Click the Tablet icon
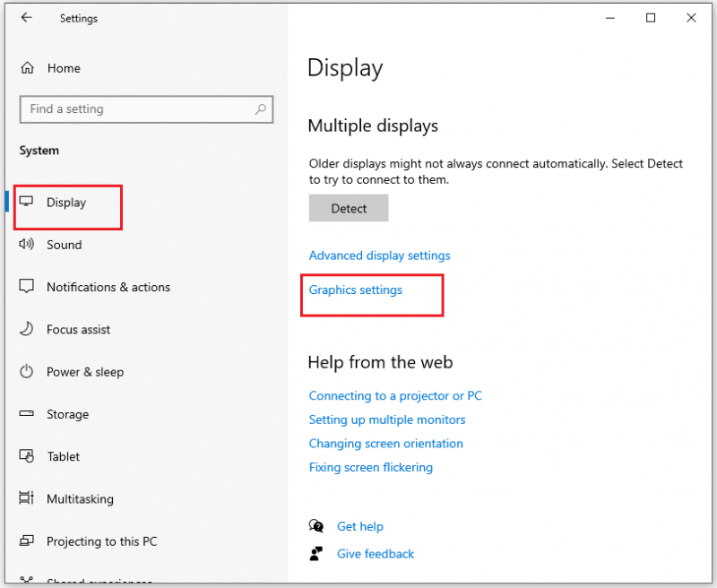The height and width of the screenshot is (588, 717). click(x=27, y=456)
